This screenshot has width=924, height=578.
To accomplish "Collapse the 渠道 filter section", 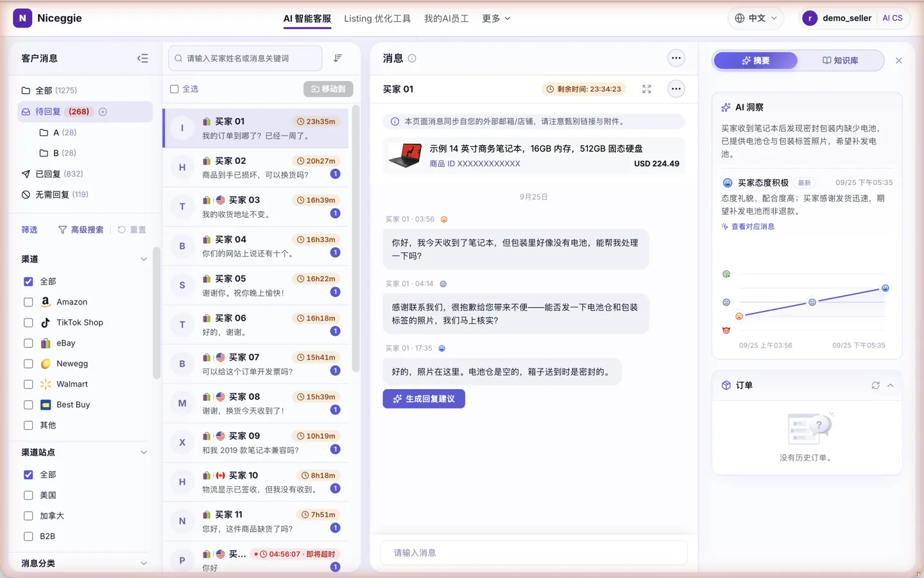I will coord(144,259).
